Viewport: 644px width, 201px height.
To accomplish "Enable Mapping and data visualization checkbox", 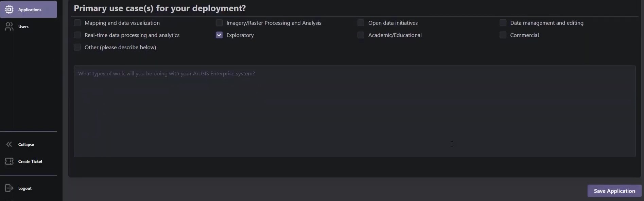I will click(x=77, y=23).
